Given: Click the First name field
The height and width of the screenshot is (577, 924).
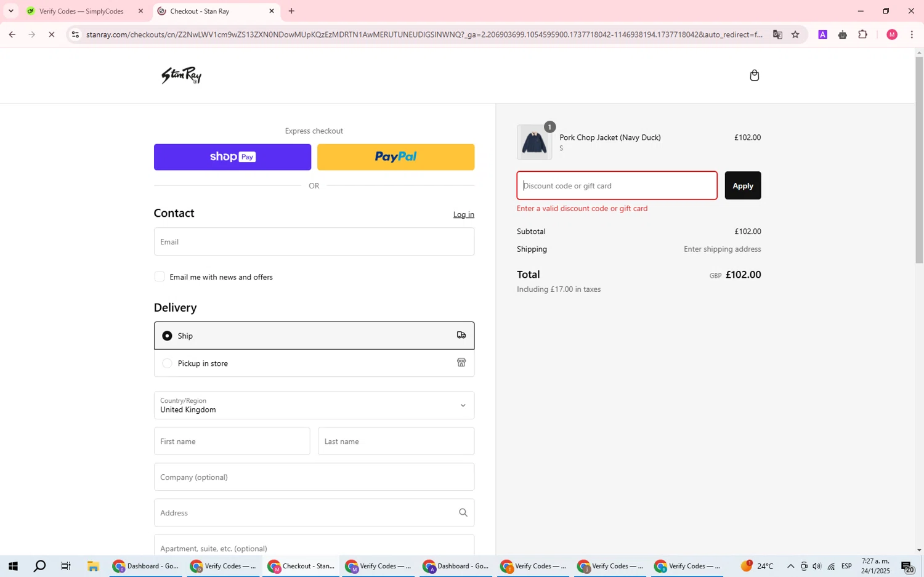Looking at the screenshot, I should tap(232, 441).
